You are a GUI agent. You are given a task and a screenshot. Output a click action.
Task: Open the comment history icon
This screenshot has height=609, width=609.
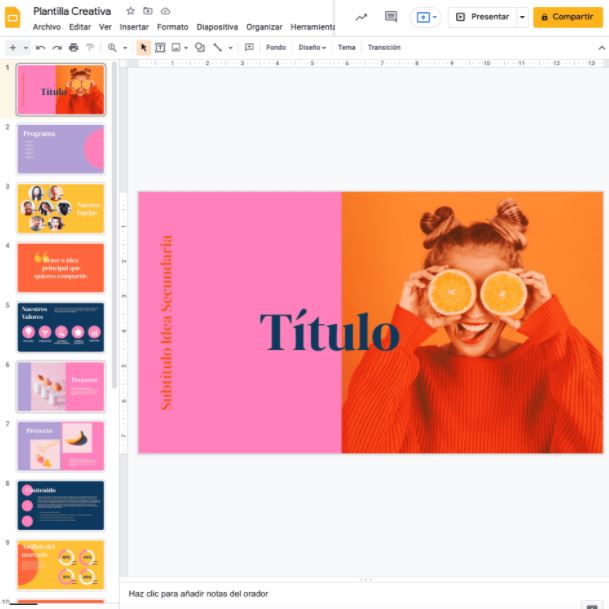391,17
